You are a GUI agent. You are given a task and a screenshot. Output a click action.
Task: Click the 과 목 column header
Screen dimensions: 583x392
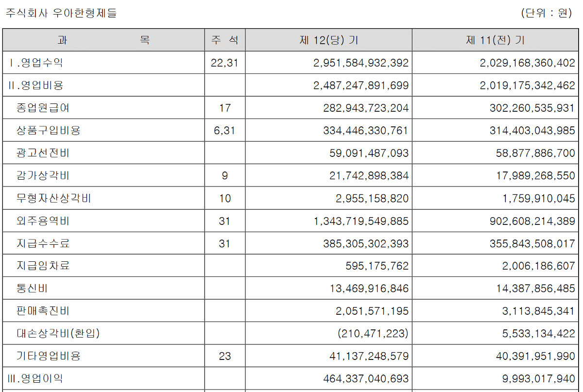point(103,40)
